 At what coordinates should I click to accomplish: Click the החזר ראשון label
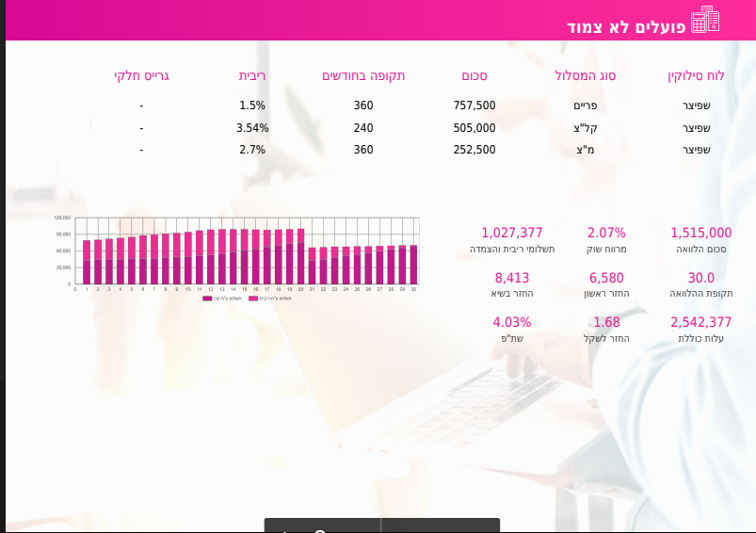pos(606,293)
